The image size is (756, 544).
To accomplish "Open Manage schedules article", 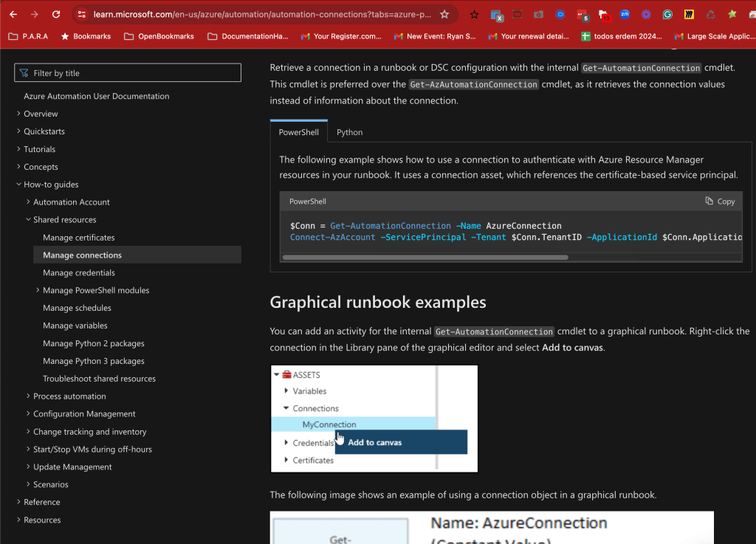I will coord(77,307).
